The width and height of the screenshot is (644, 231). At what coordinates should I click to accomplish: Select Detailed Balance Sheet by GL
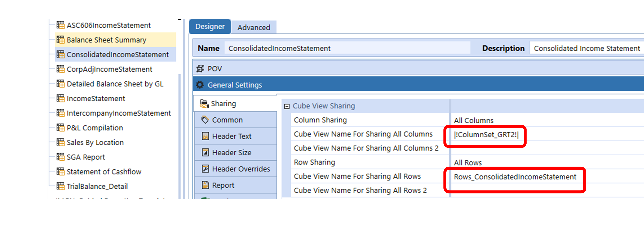click(x=115, y=84)
